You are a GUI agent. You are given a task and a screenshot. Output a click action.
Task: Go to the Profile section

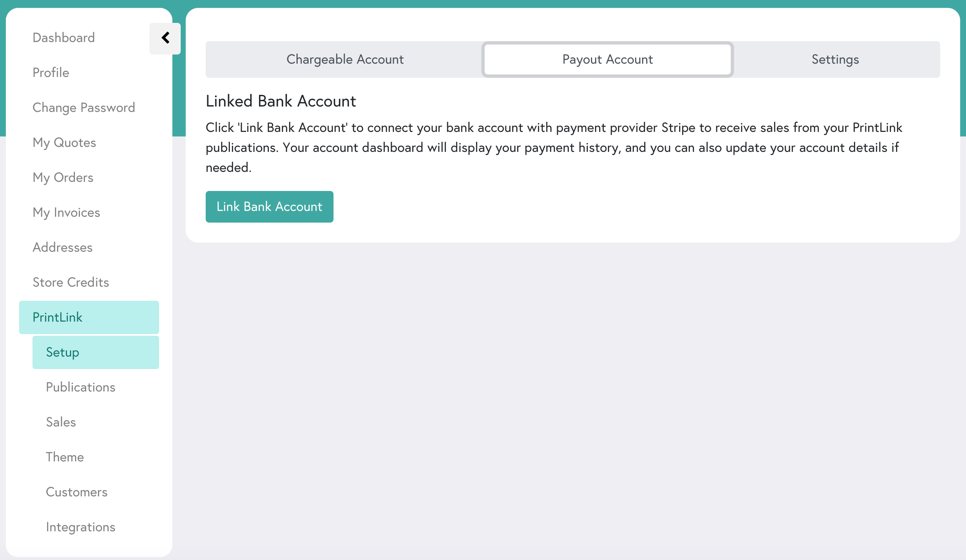(50, 72)
